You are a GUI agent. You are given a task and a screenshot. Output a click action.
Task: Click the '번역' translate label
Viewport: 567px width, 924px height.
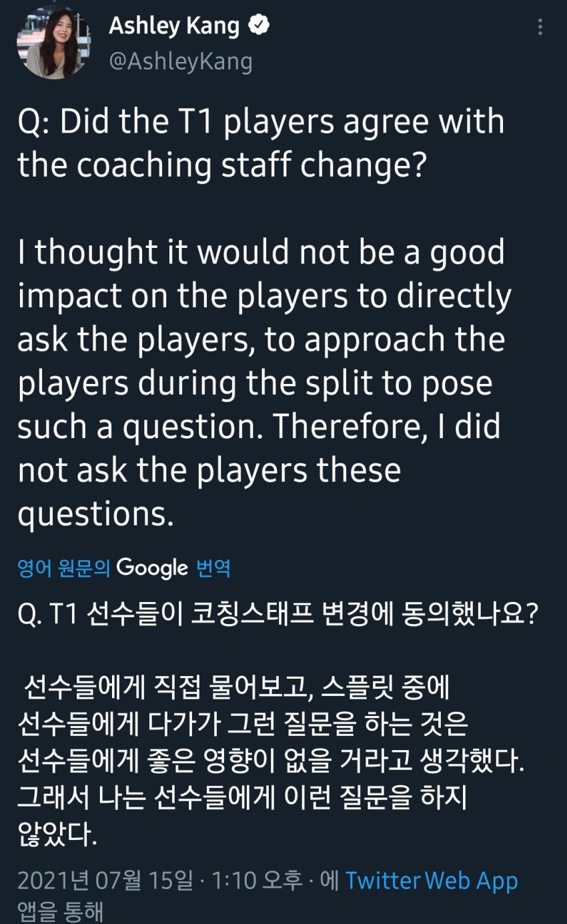[x=213, y=569]
